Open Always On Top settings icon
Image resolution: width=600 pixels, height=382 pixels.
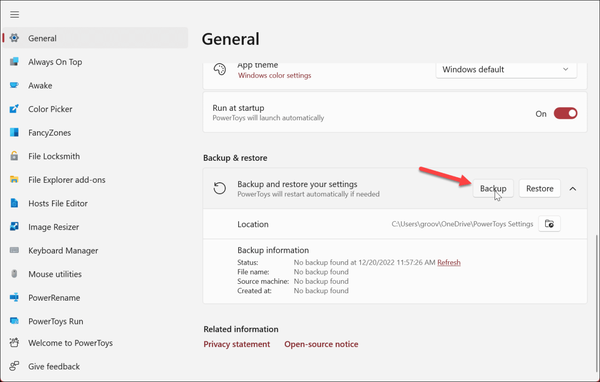coord(14,62)
